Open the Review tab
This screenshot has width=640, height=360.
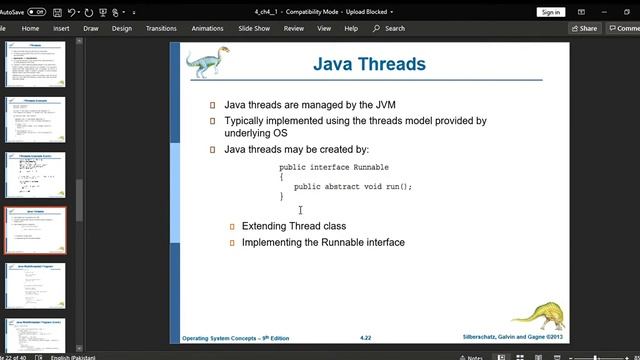coord(294,28)
